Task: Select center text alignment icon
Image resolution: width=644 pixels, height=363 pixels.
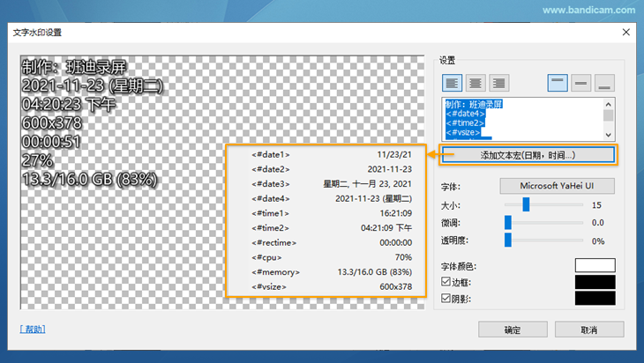Action: [476, 83]
